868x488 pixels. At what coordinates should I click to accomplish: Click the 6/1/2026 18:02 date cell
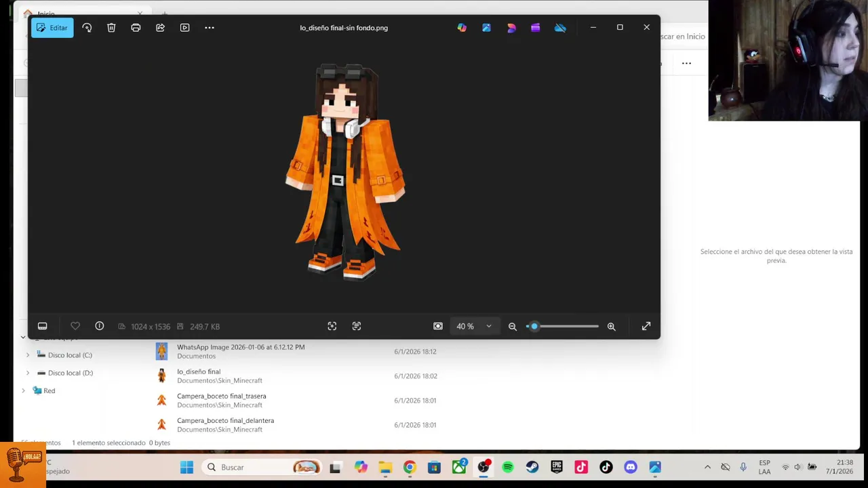(x=415, y=376)
